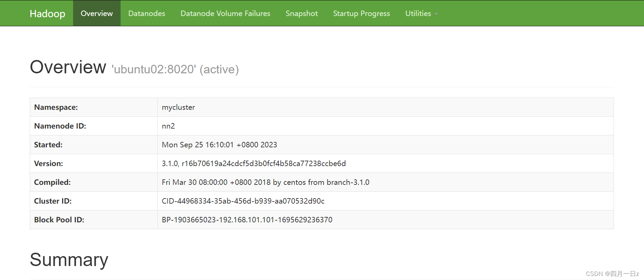Viewport: 644px width, 280px height.
Task: Select the CID-44968334 cluster ID value
Action: 243,201
